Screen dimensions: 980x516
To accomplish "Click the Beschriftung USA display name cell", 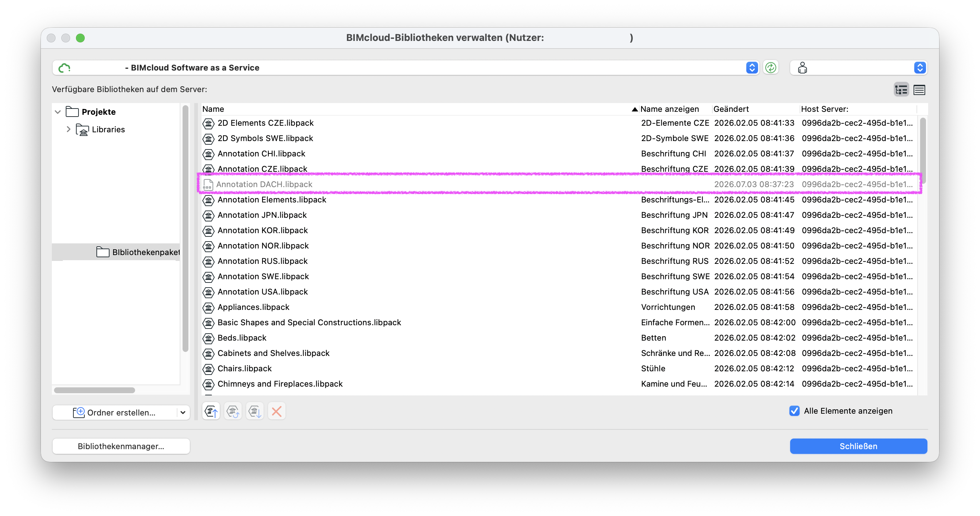I will point(674,292).
